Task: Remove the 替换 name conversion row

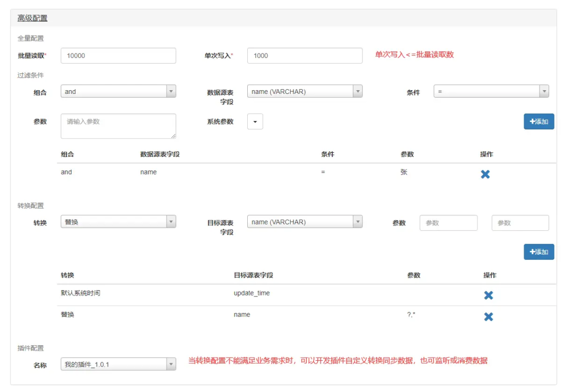Action: point(488,317)
